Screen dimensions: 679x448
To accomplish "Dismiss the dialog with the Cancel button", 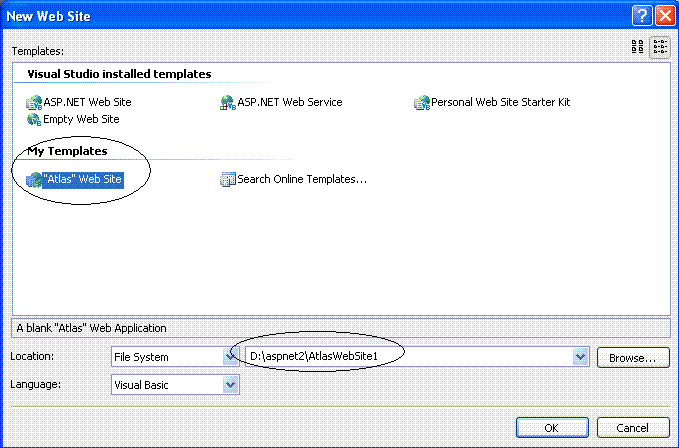I will (x=633, y=428).
